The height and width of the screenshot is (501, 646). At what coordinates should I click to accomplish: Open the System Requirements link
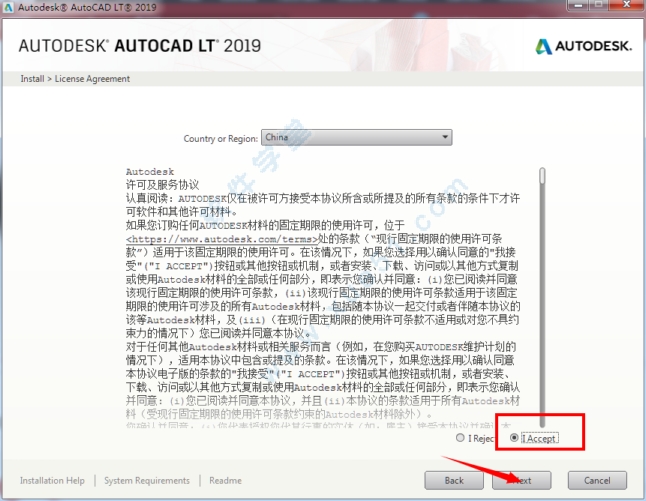[147, 480]
